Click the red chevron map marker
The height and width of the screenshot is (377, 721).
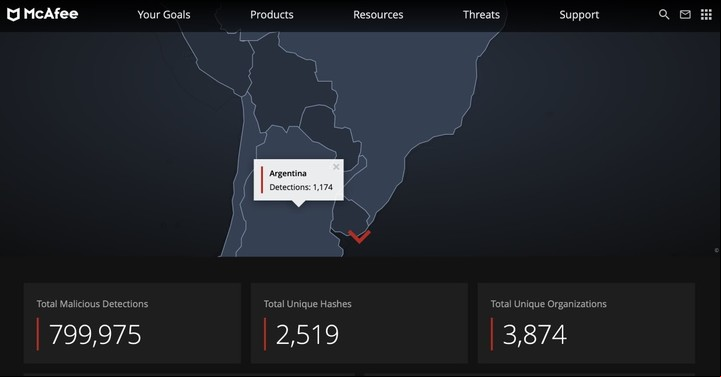(x=359, y=237)
